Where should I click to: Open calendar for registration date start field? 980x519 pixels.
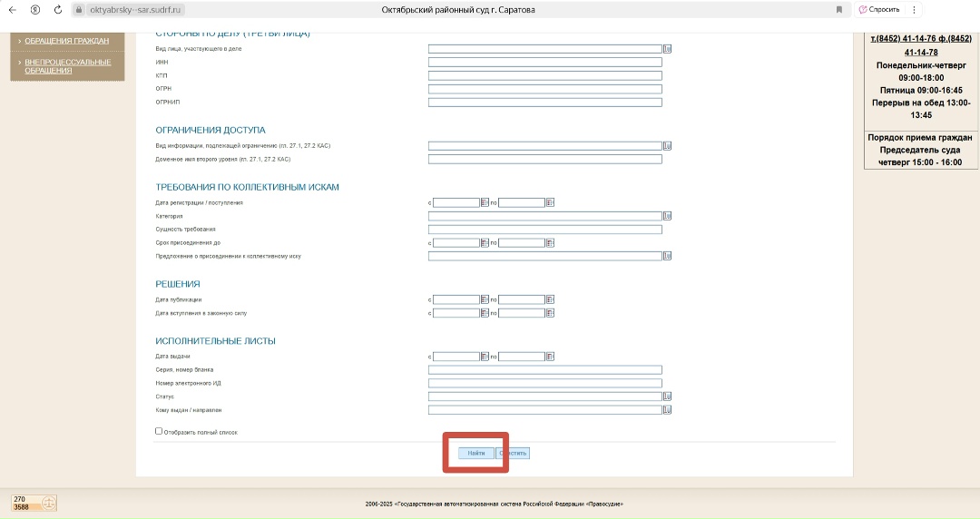tap(485, 202)
